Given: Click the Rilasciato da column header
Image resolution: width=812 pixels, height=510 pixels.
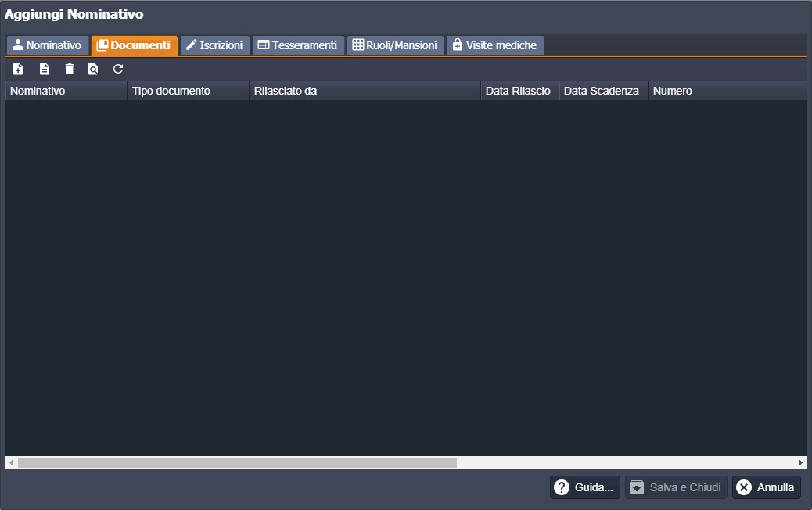Looking at the screenshot, I should click(x=365, y=91).
